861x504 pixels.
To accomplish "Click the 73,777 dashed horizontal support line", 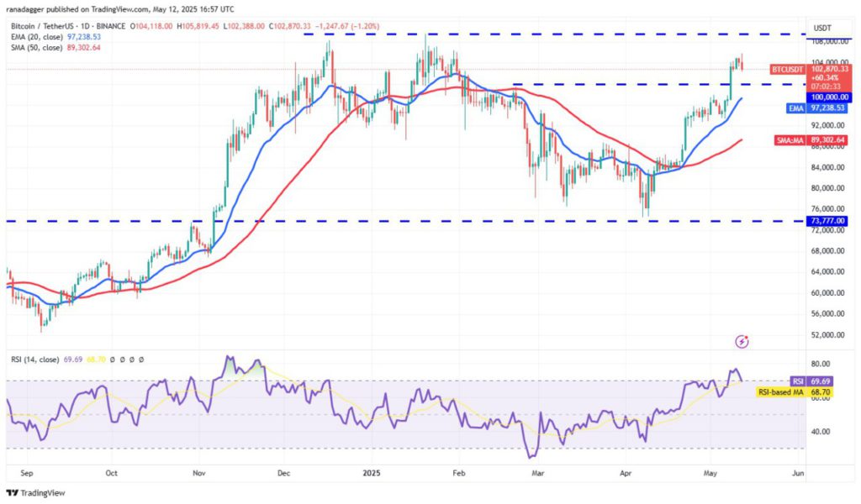I will (406, 221).
